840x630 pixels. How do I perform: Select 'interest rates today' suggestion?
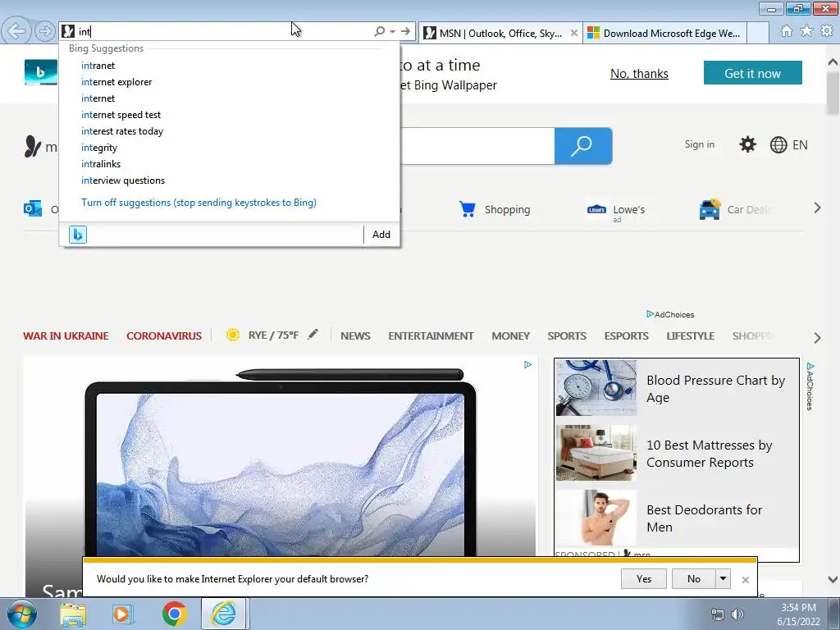pos(122,131)
